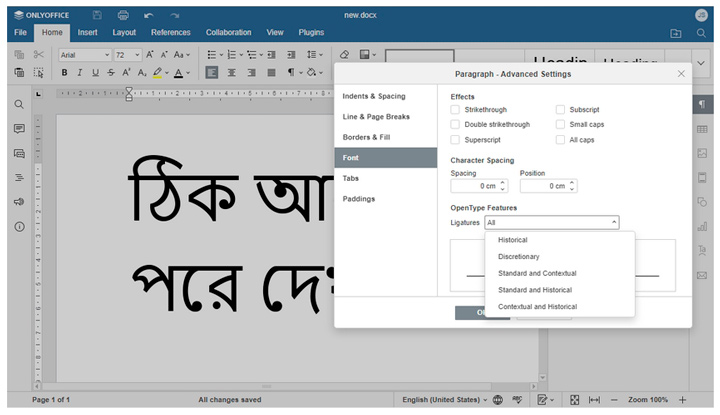
Task: Decrease font size
Action: pyautogui.click(x=164, y=55)
